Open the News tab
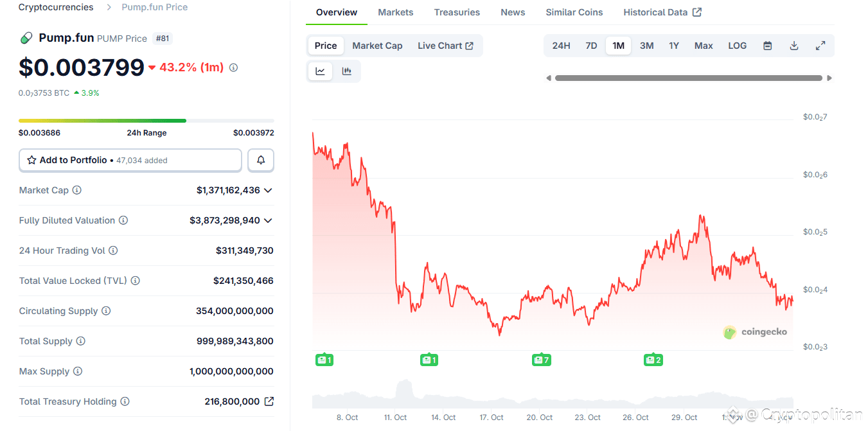Viewport: 868px width, 431px height. pos(513,12)
